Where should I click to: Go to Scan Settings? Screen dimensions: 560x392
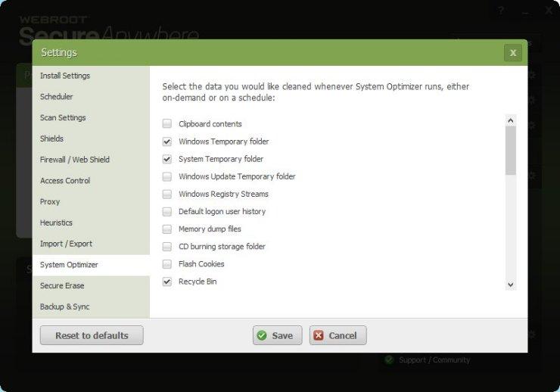(91, 118)
